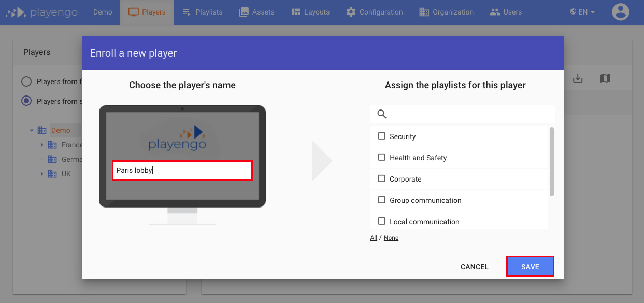Open the EN language dropdown

(581, 11)
